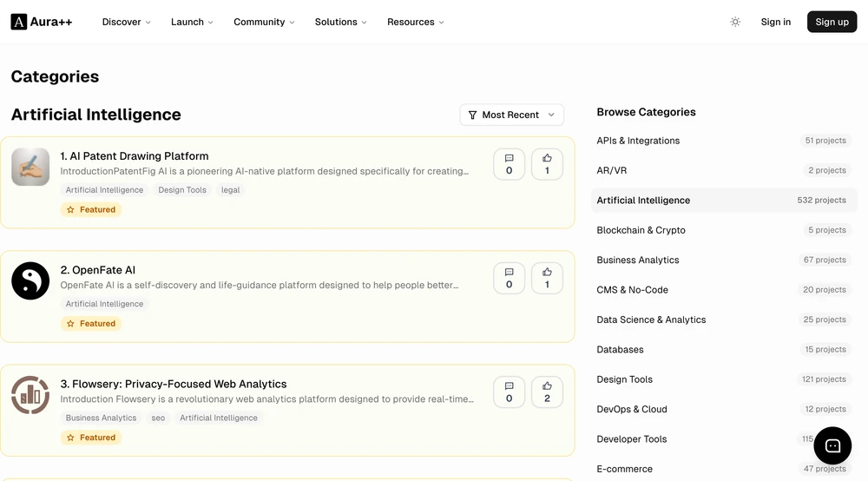Toggle the light/dark theme sun icon
Image resolution: width=868 pixels, height=481 pixels.
click(735, 22)
